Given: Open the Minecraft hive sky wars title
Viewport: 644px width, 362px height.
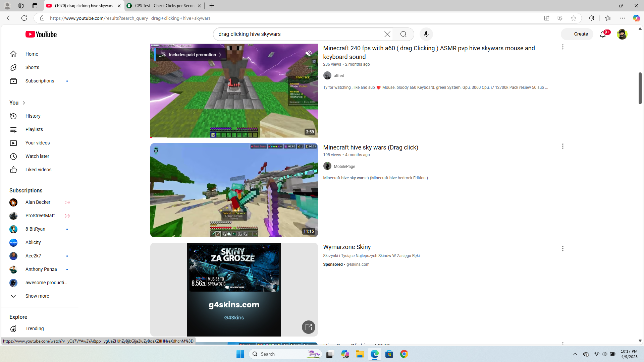Looking at the screenshot, I should pyautogui.click(x=371, y=147).
